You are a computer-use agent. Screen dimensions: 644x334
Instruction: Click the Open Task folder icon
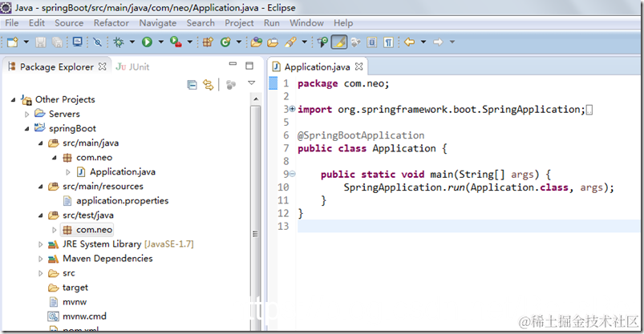tap(273, 42)
